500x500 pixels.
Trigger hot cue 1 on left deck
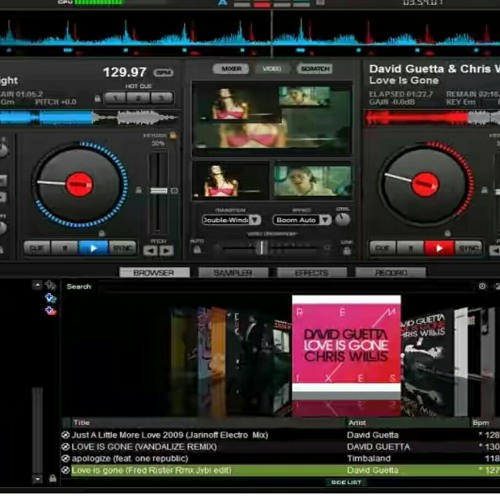point(115,98)
